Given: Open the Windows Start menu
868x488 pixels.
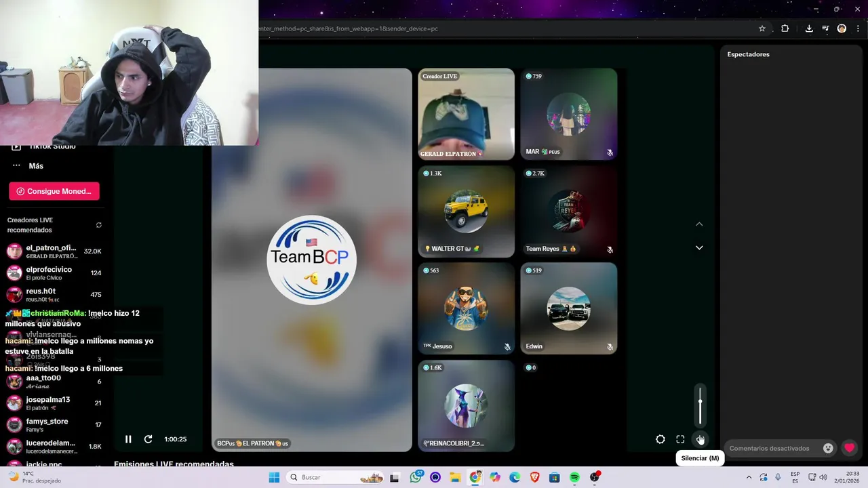Looking at the screenshot, I should click(x=274, y=477).
